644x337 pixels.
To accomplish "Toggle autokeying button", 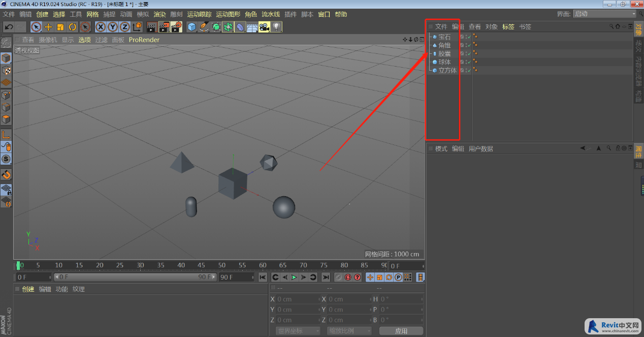I will pos(348,277).
